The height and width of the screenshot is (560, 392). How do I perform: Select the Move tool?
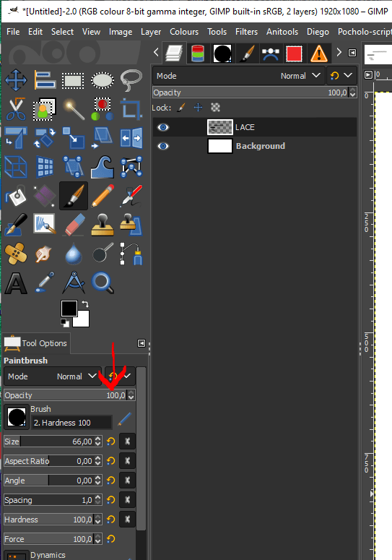(x=16, y=80)
